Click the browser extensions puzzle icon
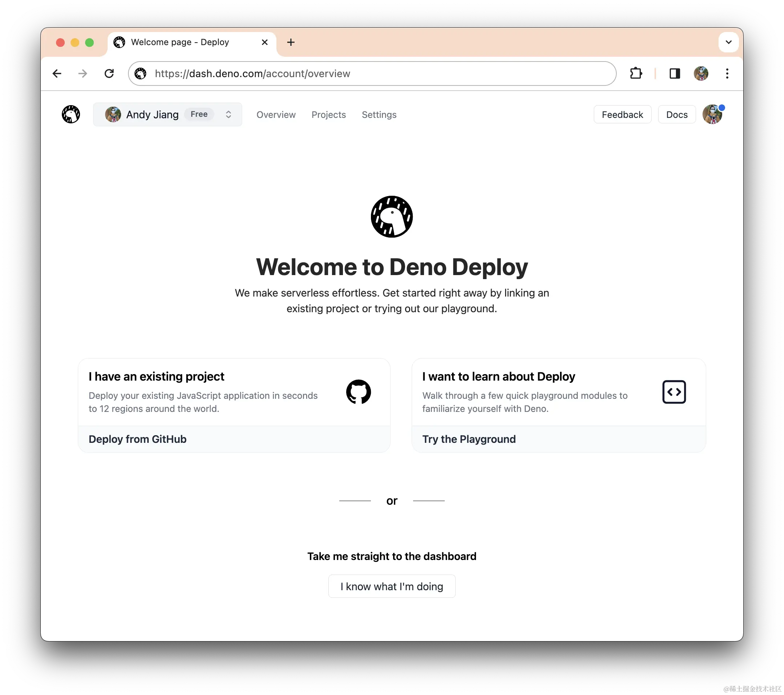This screenshot has width=784, height=695. (x=636, y=73)
